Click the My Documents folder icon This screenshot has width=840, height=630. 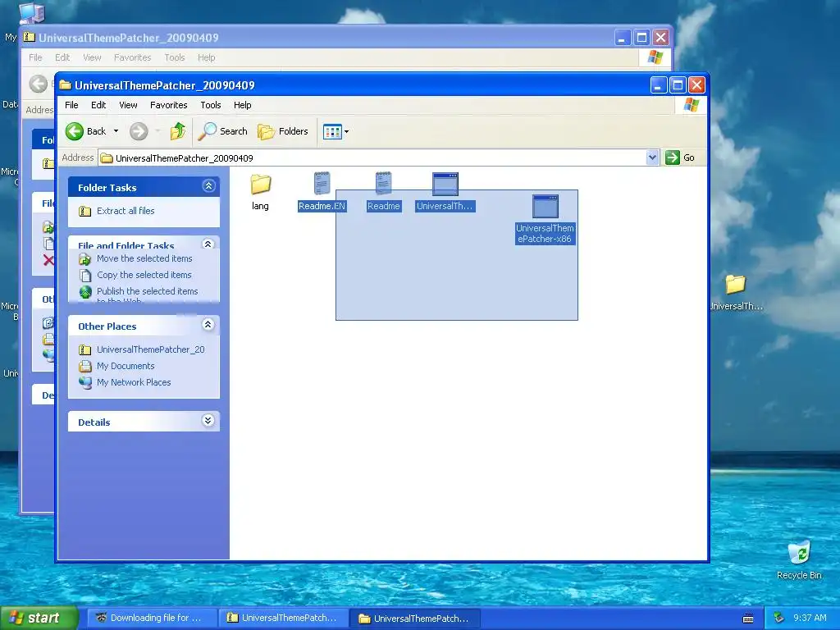[x=85, y=367]
